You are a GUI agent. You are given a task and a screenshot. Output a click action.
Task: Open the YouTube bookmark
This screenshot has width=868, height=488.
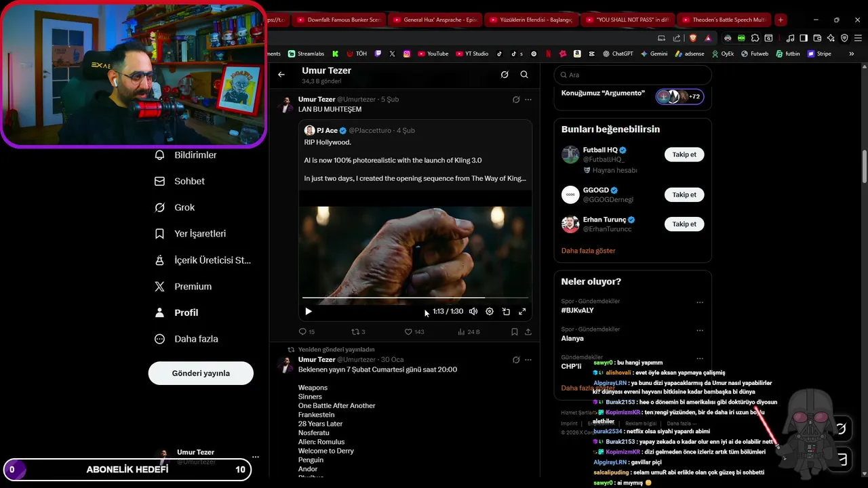point(433,54)
